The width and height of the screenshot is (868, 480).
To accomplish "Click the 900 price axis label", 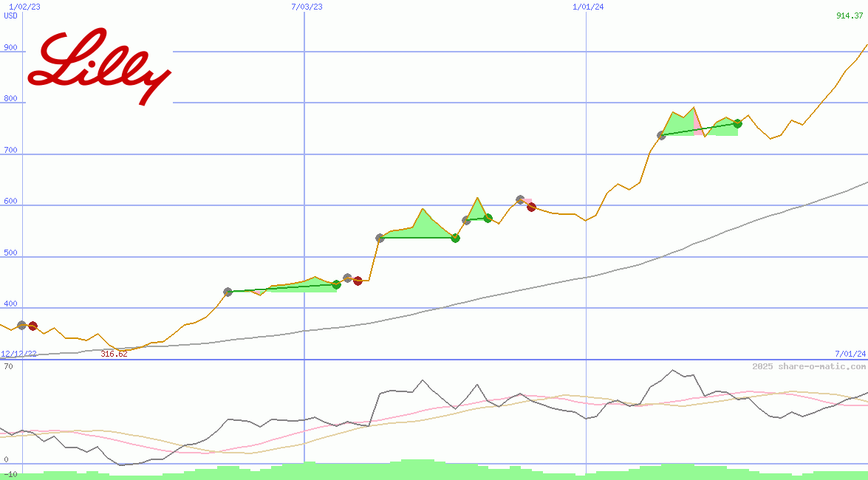I will (x=10, y=47).
